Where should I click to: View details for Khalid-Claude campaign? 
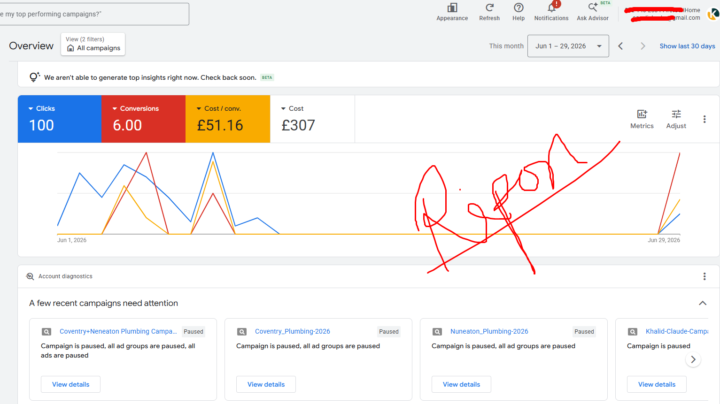pyautogui.click(x=657, y=384)
